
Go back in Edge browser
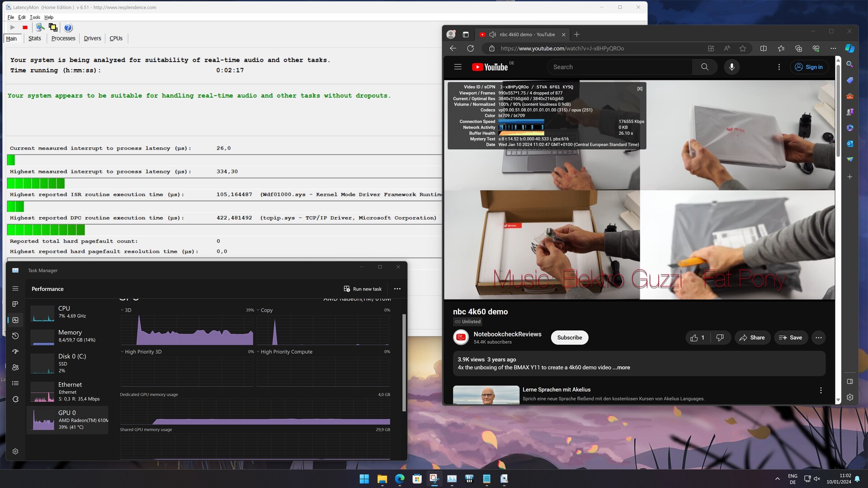coord(453,48)
